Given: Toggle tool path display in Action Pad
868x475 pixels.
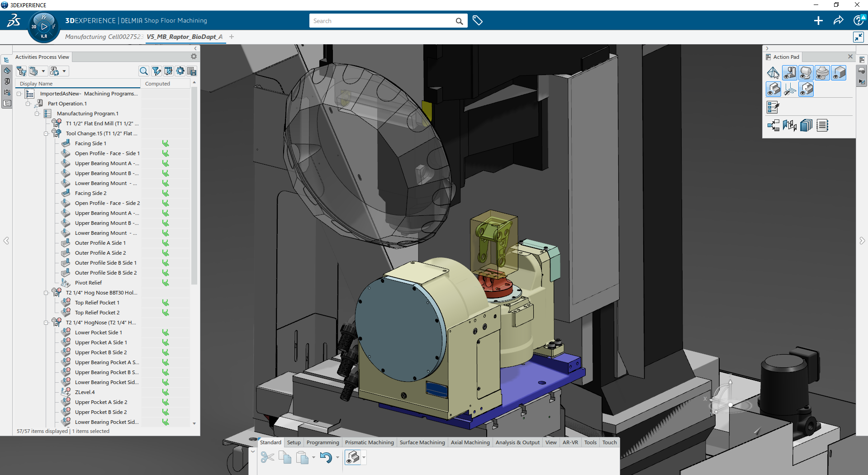Looking at the screenshot, I should pos(790,90).
